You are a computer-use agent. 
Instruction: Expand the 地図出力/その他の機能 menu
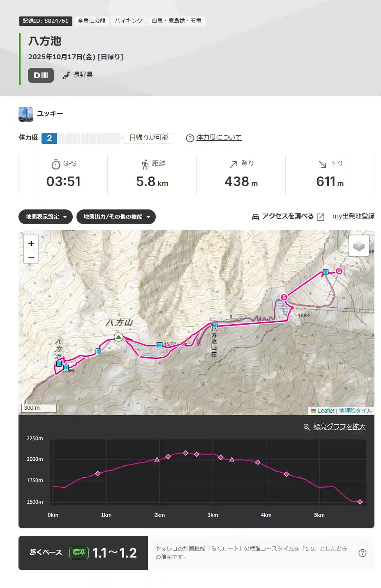pyautogui.click(x=116, y=217)
